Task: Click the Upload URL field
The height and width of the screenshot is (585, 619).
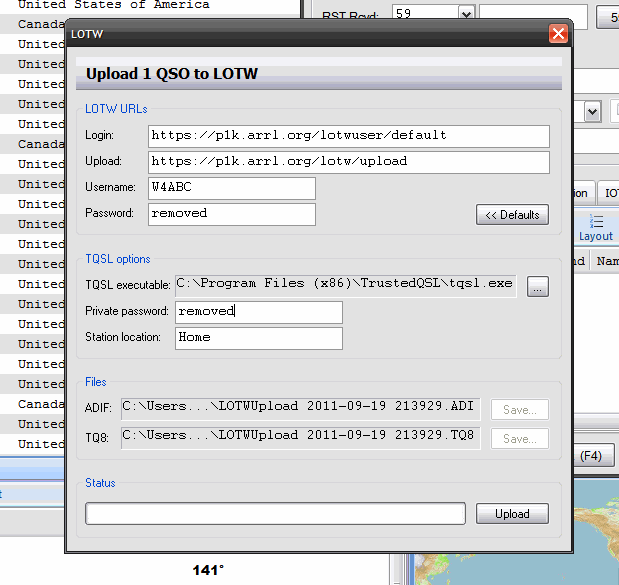Action: tap(349, 162)
